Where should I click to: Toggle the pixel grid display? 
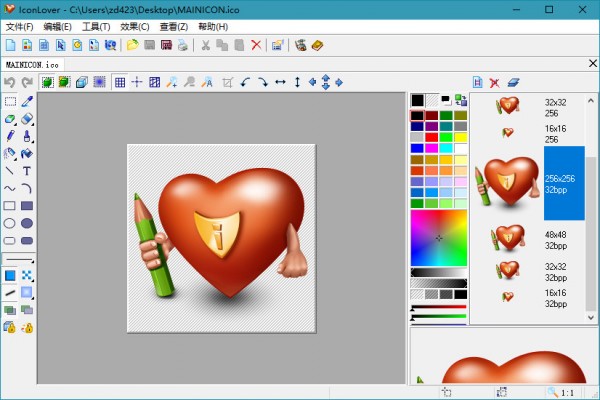120,82
